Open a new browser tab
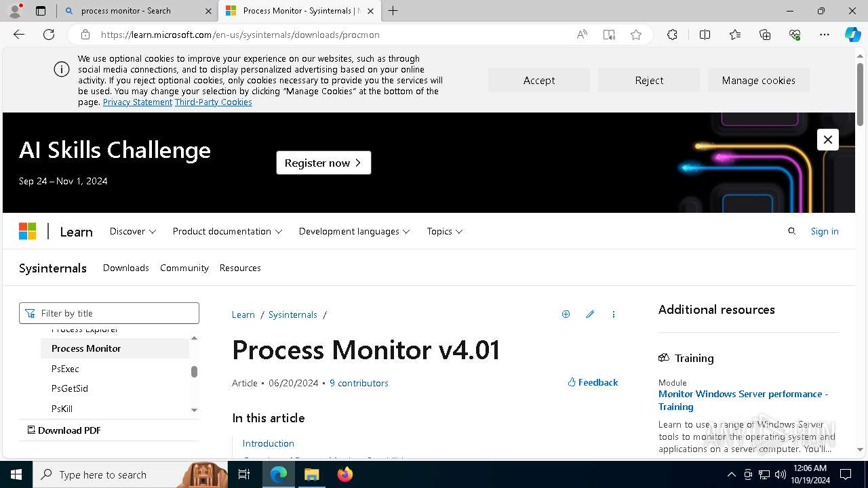 393,11
